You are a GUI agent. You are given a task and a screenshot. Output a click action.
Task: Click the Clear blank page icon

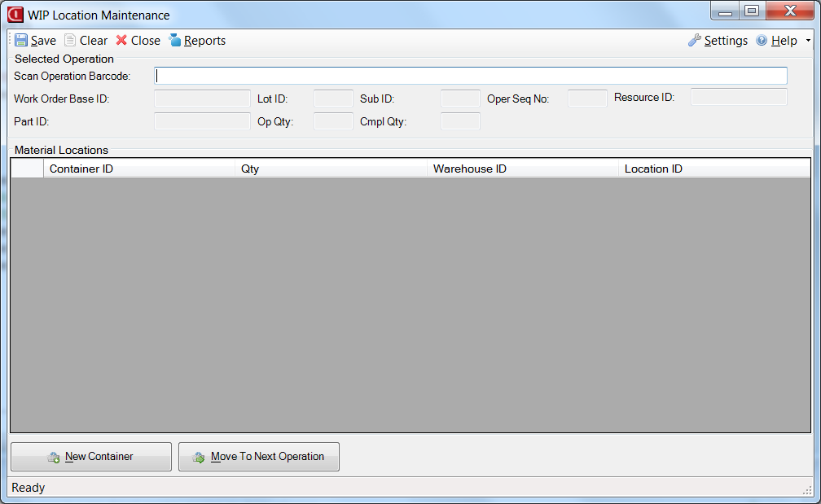click(70, 41)
